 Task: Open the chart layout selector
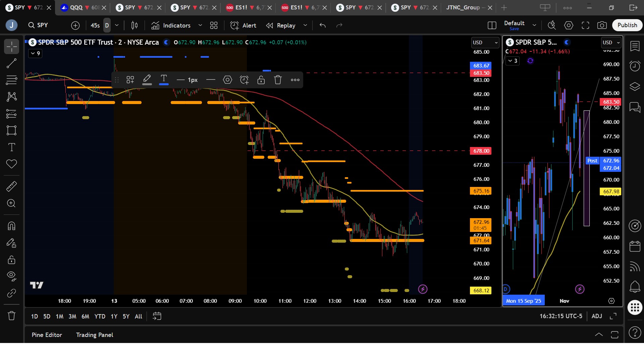pos(492,25)
